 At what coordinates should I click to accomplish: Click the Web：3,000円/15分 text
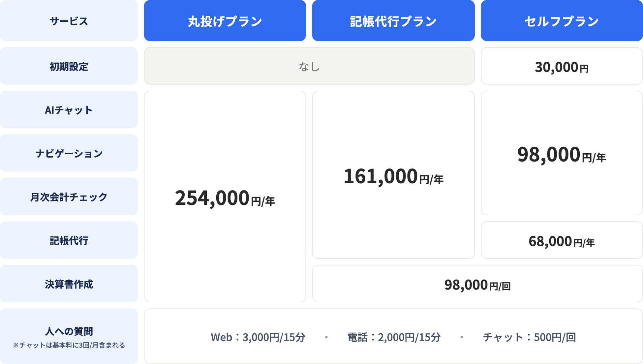[x=258, y=337]
